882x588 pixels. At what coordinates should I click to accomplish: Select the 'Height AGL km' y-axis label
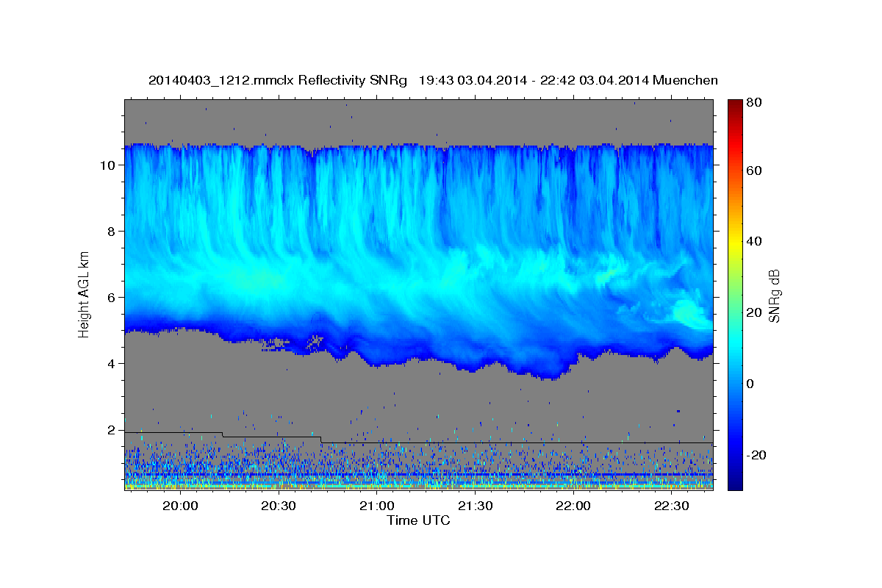coord(84,294)
